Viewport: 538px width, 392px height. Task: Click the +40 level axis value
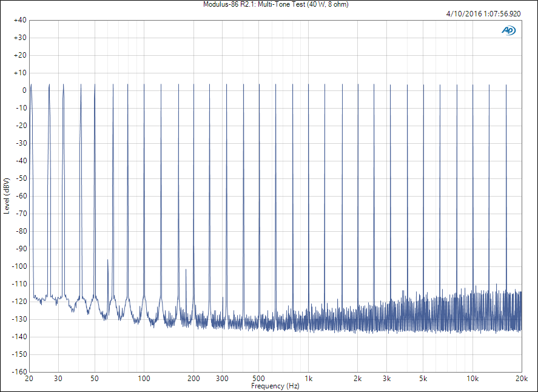point(20,20)
